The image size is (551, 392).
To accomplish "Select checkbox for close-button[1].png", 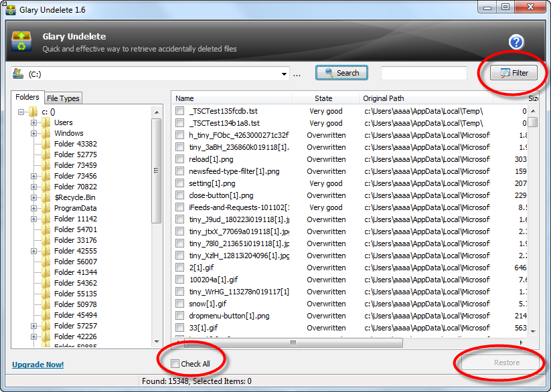I will click(x=179, y=195).
